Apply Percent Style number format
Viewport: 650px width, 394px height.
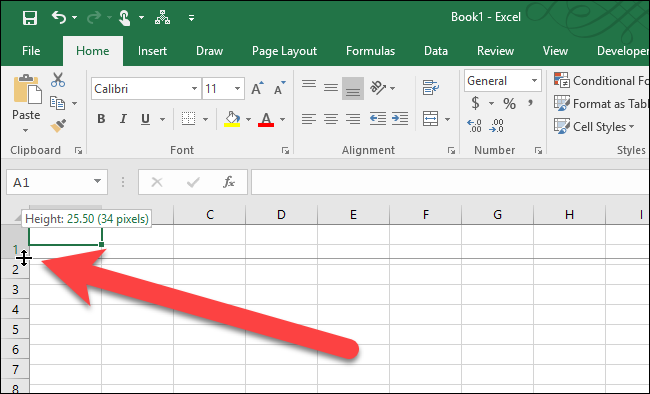point(509,103)
